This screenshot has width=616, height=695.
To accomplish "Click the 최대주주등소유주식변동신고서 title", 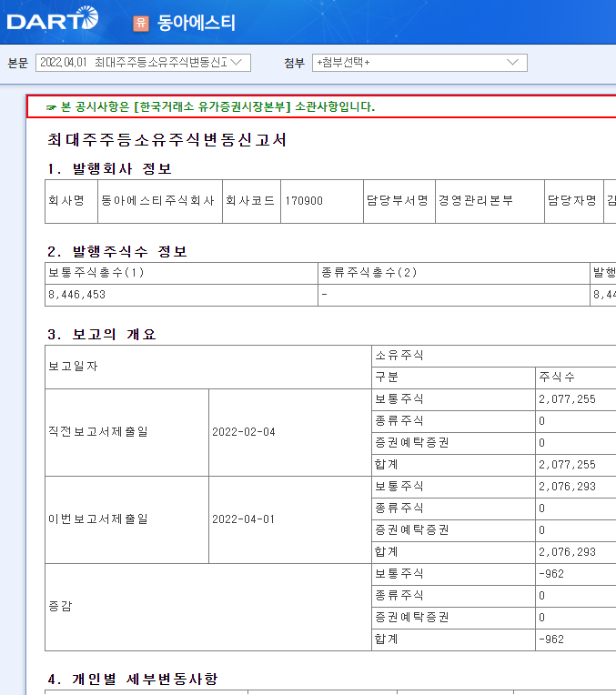I will click(167, 140).
